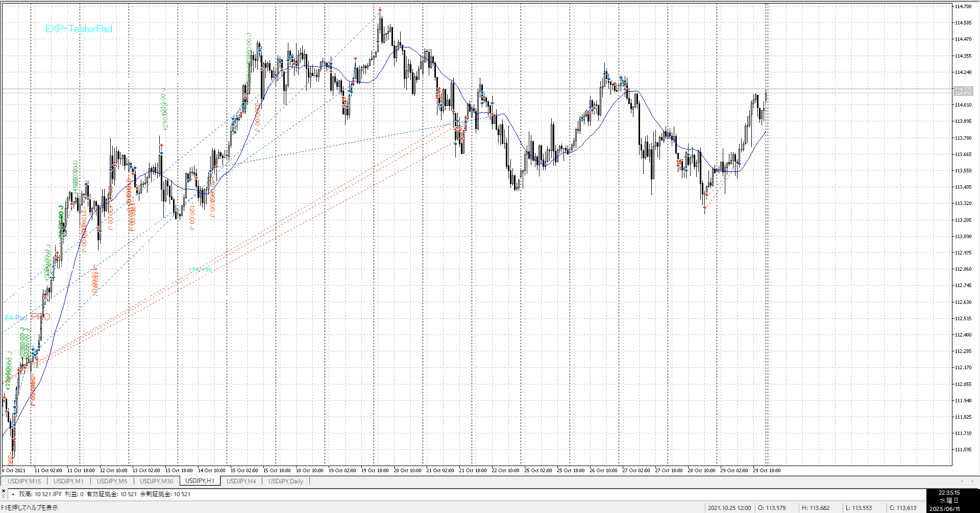Click the 114.700 level on price scale
This screenshot has height=513, width=980.
pos(963,7)
